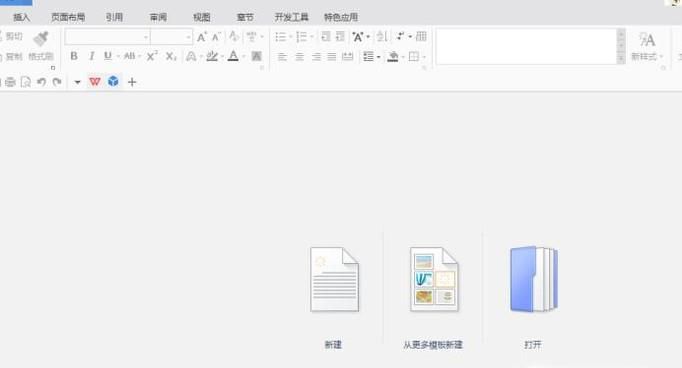The width and height of the screenshot is (682, 368).
Task: Expand the font color dropdown arrow
Action: click(244, 57)
